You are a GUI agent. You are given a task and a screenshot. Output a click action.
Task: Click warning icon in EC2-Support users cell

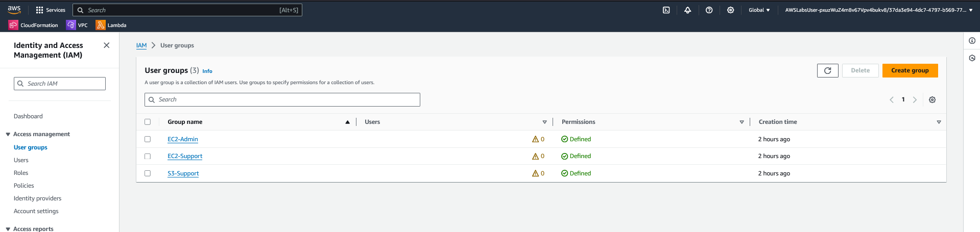[x=535, y=156]
